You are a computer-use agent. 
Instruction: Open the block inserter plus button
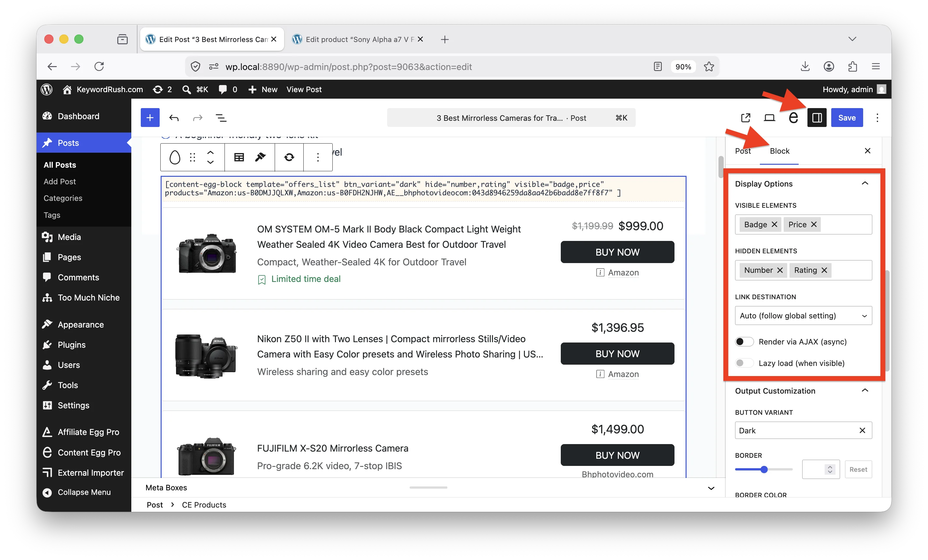tap(150, 118)
